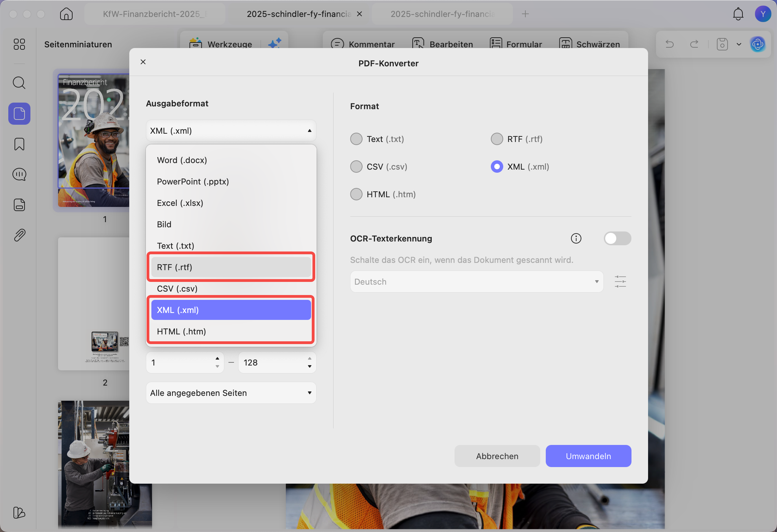
Task: Select the Text (.txt) radio button
Action: click(356, 139)
